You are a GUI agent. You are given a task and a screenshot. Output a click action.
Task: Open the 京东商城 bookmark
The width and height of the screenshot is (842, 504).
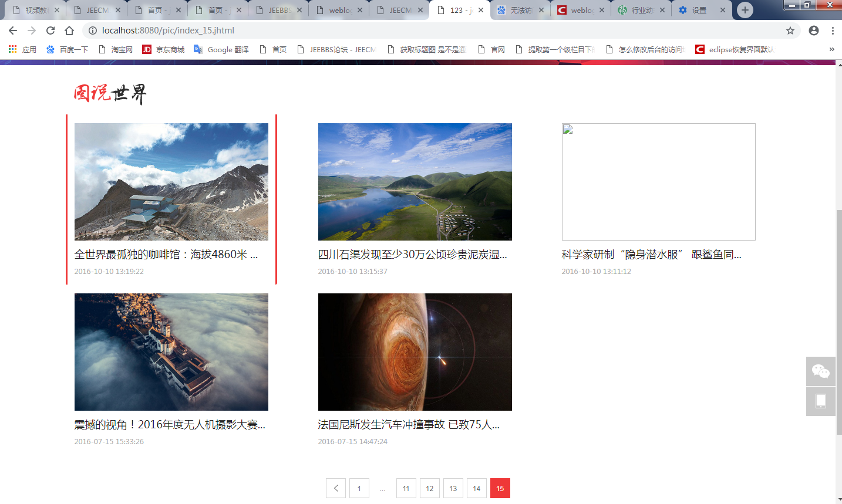(x=163, y=50)
